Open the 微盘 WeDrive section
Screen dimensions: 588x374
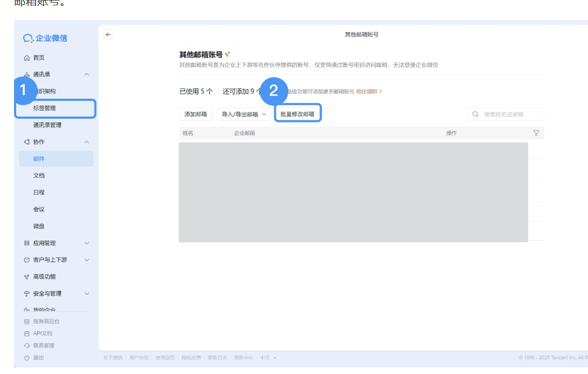point(39,226)
